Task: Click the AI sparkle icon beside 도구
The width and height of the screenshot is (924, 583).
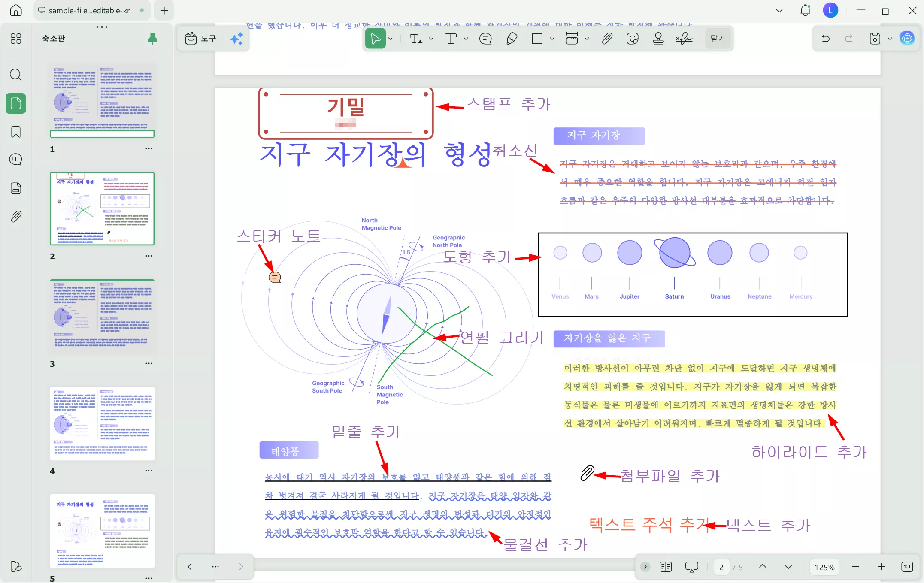Action: click(x=236, y=39)
